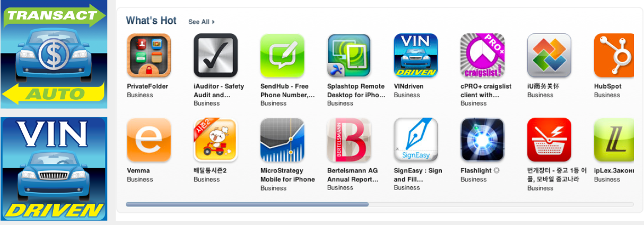Open the ipLex green app icon
This screenshot has height=225, width=644.
point(614,140)
